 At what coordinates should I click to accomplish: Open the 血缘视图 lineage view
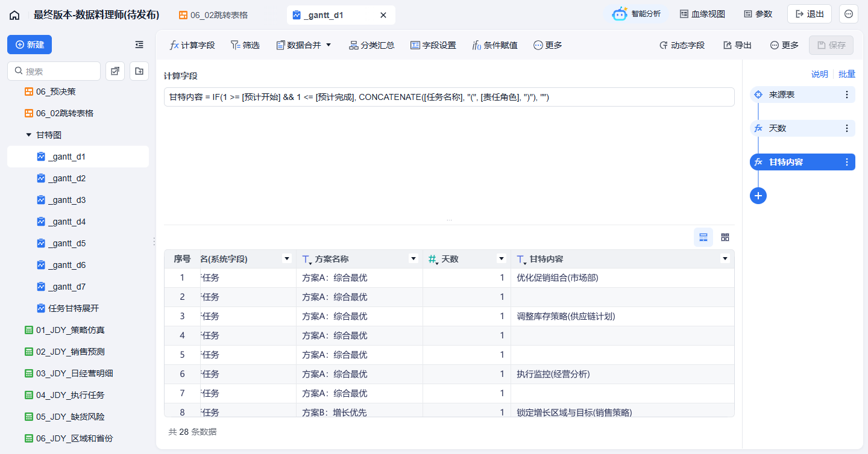pos(702,14)
